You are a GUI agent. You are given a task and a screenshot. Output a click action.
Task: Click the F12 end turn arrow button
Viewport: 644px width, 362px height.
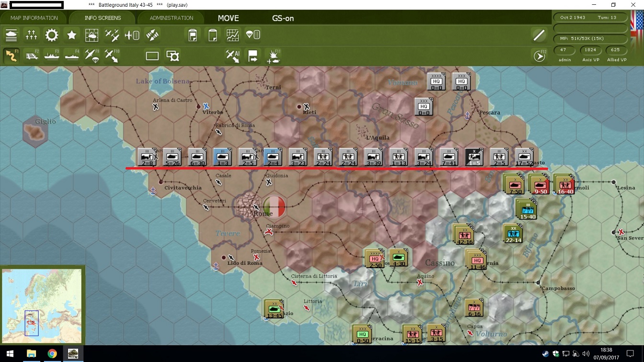click(540, 56)
